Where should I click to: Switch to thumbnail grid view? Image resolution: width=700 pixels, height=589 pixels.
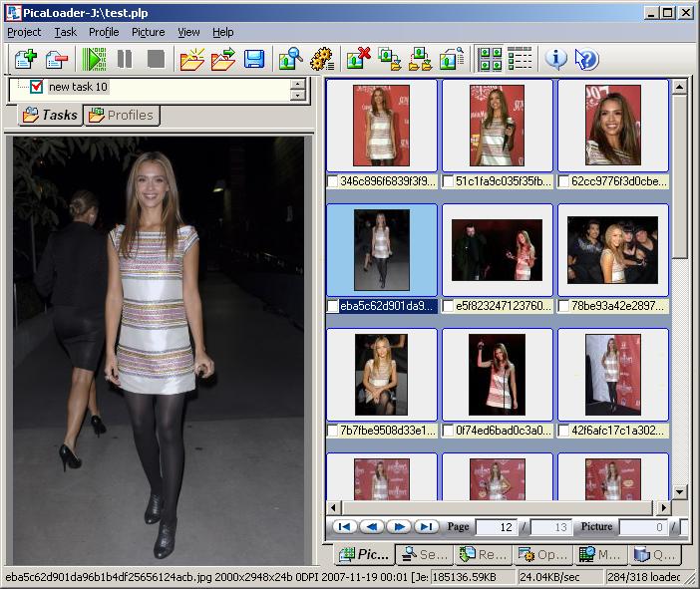pyautogui.click(x=490, y=59)
